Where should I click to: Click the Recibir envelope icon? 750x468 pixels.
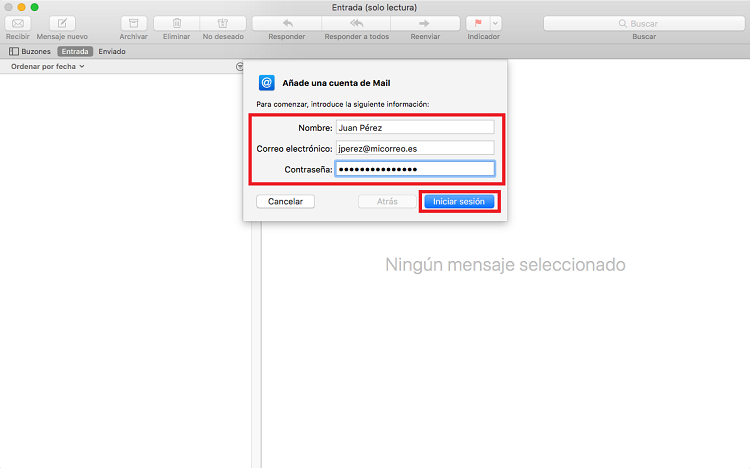coord(18,23)
